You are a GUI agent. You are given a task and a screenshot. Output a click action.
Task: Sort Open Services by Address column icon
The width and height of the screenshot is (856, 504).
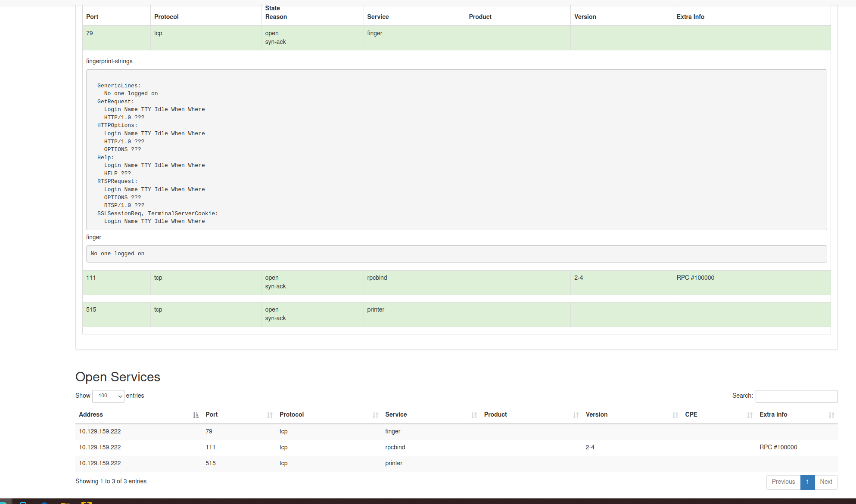click(196, 415)
